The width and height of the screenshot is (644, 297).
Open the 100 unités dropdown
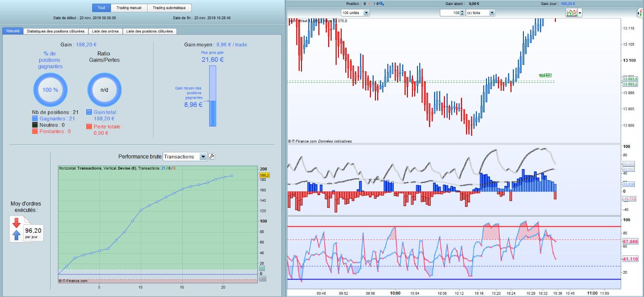pos(355,13)
